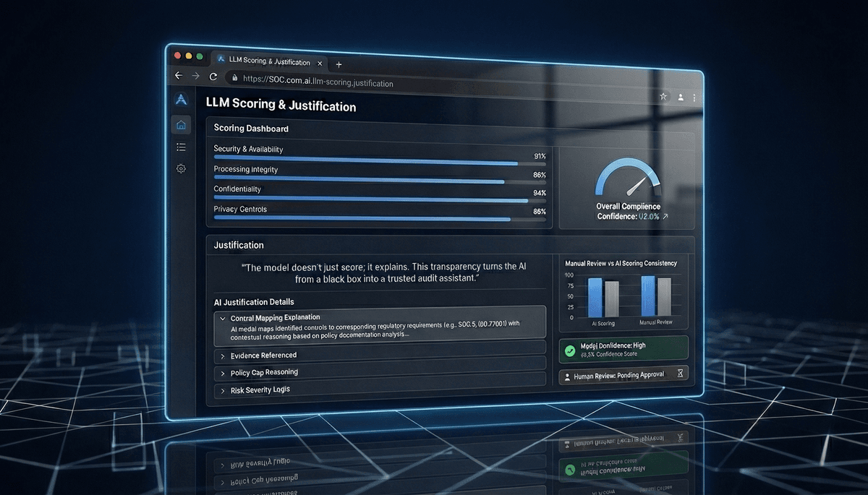The image size is (868, 495).
Task: Click the favicon on the LLM Scoring tab
Action: click(x=220, y=59)
